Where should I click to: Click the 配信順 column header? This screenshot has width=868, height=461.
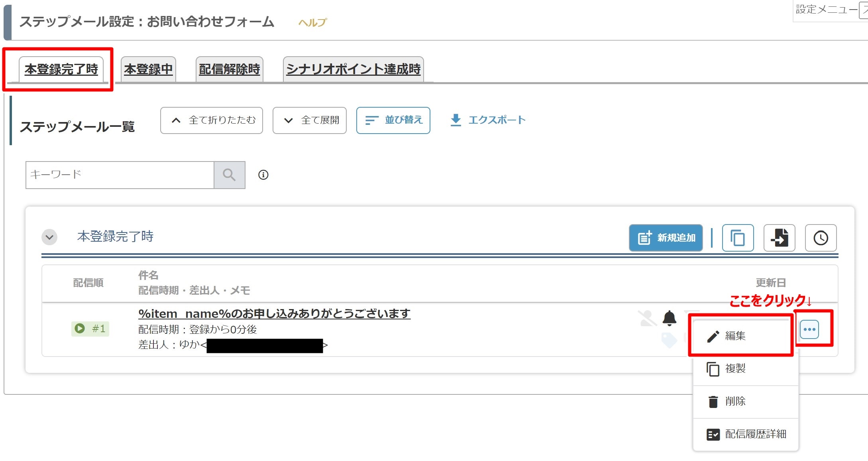pyautogui.click(x=88, y=283)
